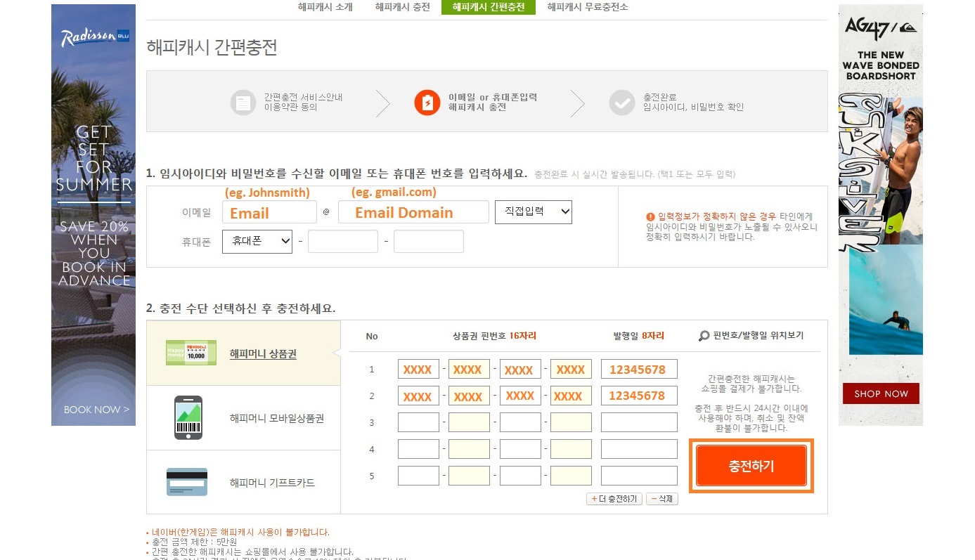This screenshot has height=560, width=975.
Task: Click row 2 second PIN field
Action: pyautogui.click(x=469, y=396)
